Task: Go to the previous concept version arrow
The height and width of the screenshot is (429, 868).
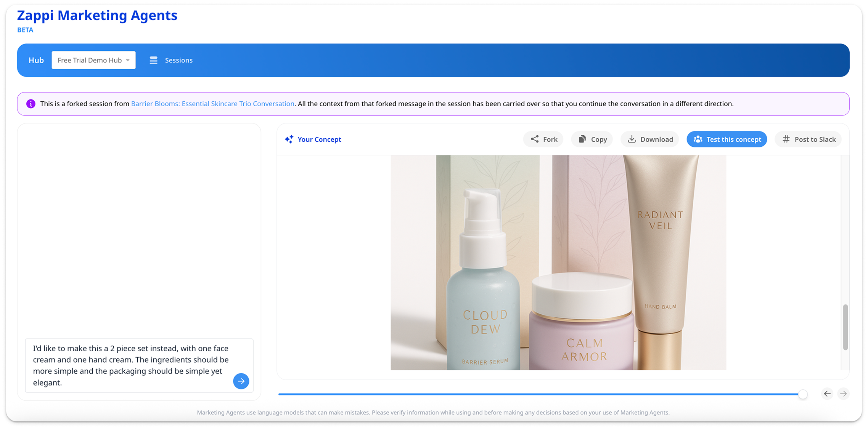Action: tap(827, 394)
